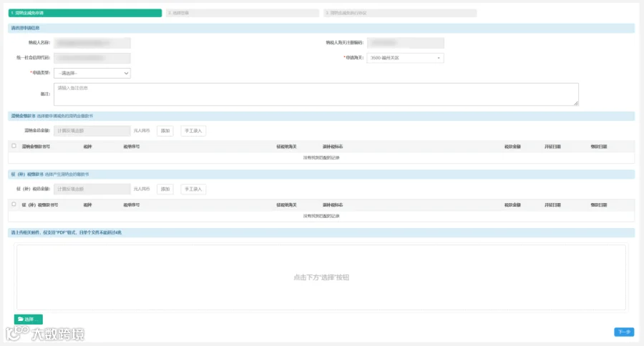Screen dimensions: 644x346
Task: Click the blue 下一步 button
Action: (x=624, y=332)
